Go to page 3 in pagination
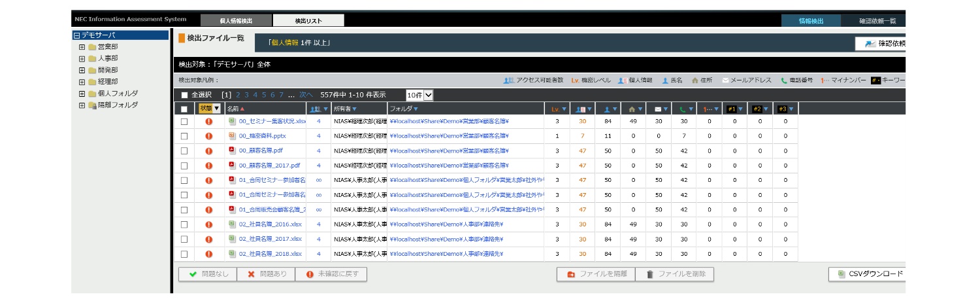This screenshot has width=980, height=301. coord(246,95)
